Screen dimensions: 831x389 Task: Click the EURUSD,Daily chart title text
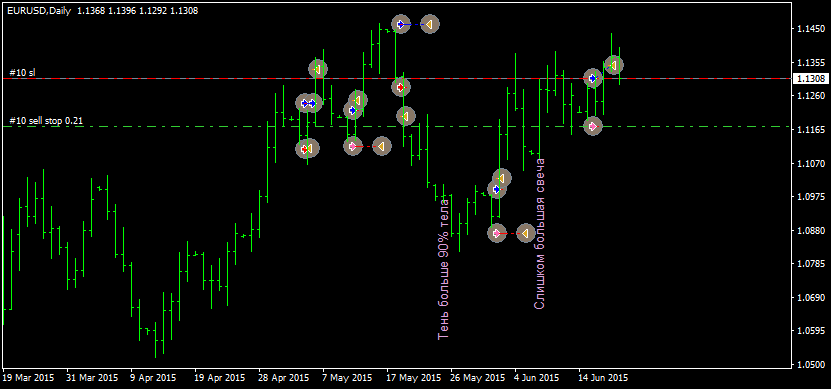[39, 11]
